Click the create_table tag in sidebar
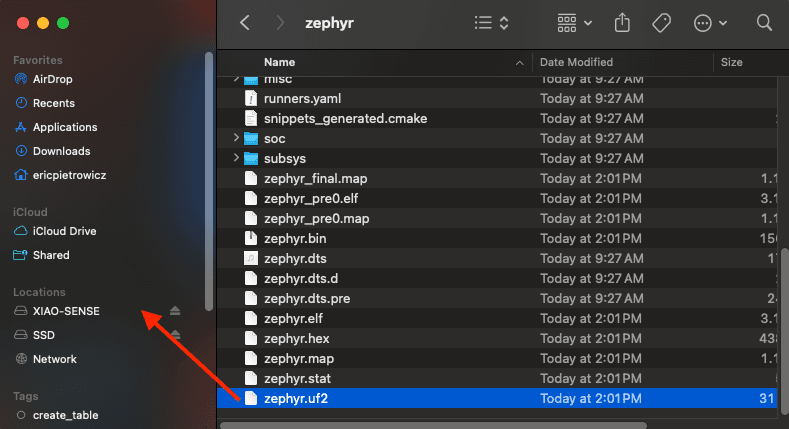Image resolution: width=789 pixels, height=429 pixels. pyautogui.click(x=65, y=415)
